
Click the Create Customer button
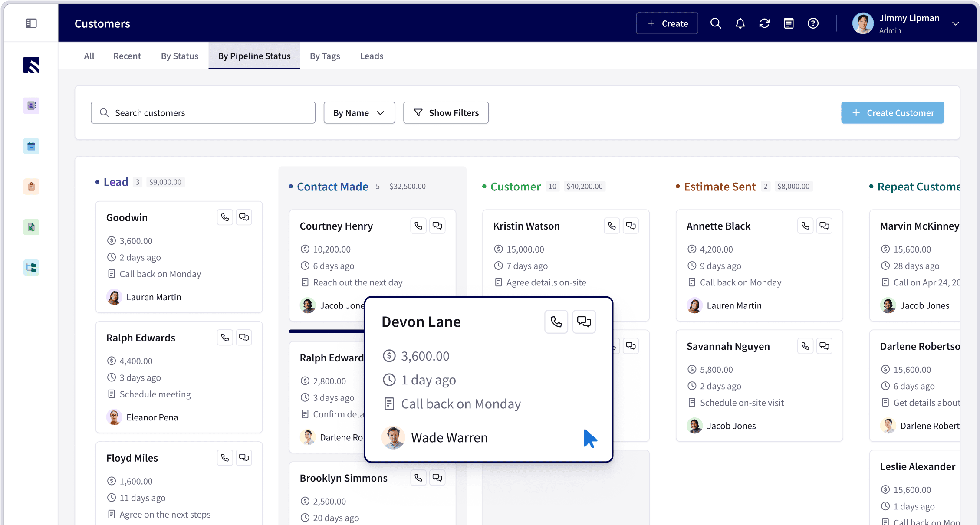[x=892, y=112]
